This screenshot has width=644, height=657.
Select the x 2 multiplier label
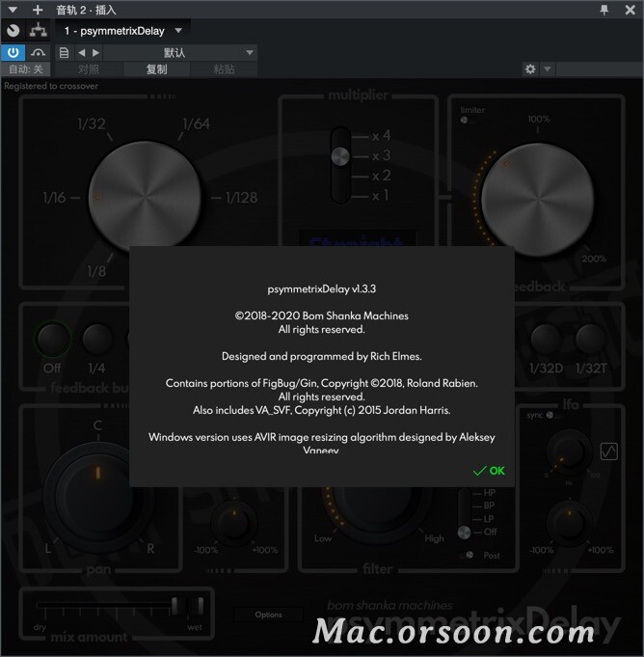(x=381, y=176)
